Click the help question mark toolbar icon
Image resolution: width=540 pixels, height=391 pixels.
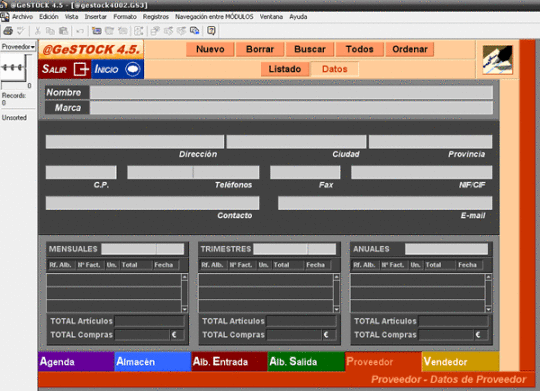[211, 31]
